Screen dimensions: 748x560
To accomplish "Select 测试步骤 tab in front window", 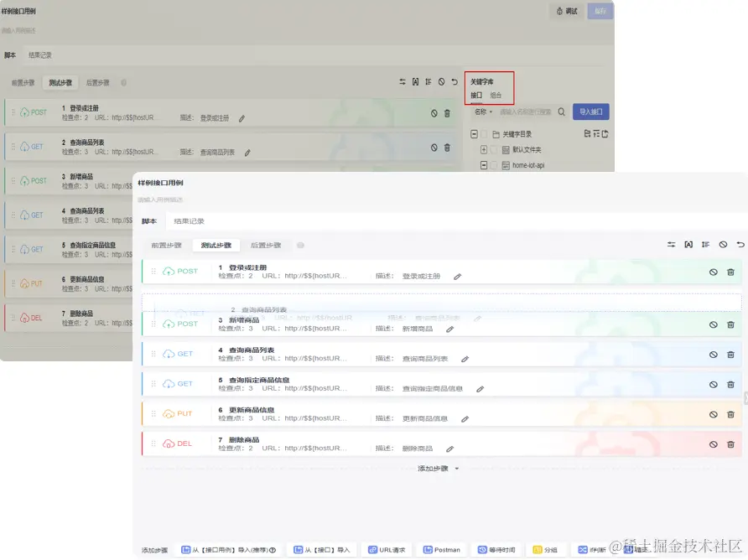I will tap(216, 245).
